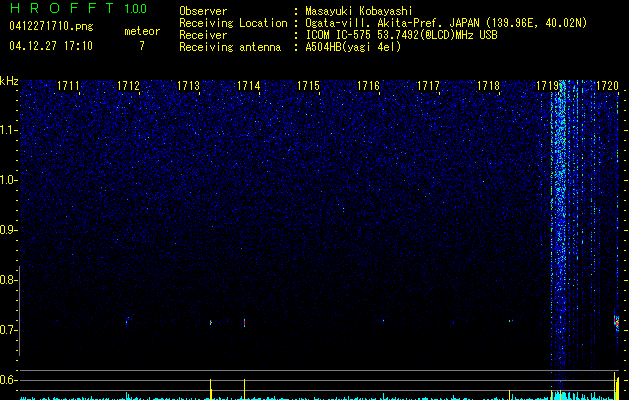
Task: Click the 0.8 frequency axis label
Action: tap(7, 280)
